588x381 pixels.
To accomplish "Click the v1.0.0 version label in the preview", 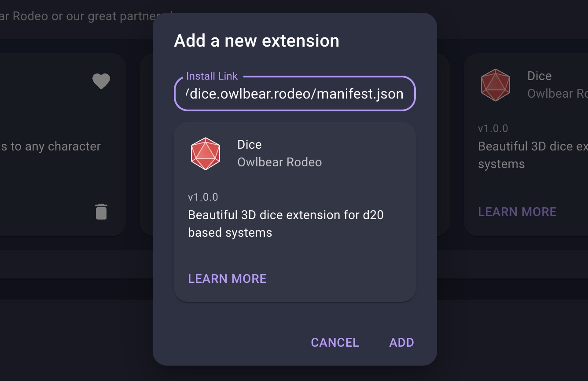I will point(203,197).
